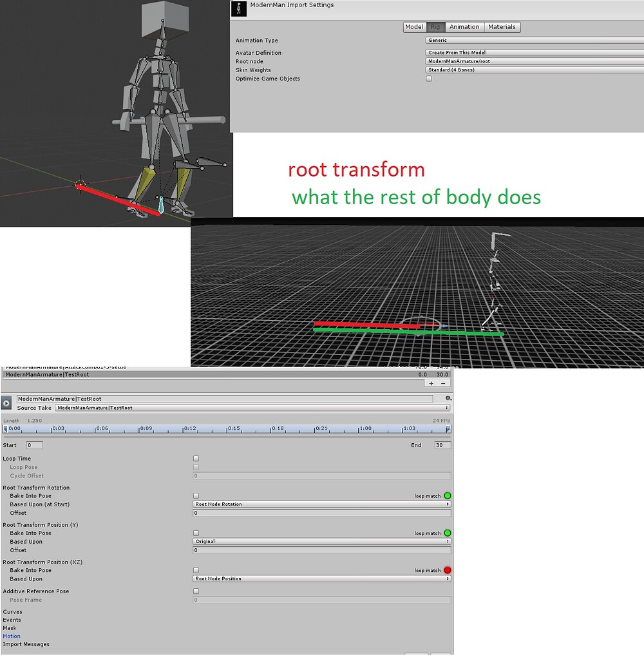The image size is (644, 659).
Task: Click the green loop match indicator for Root Transform Rotation
Action: pos(449,495)
